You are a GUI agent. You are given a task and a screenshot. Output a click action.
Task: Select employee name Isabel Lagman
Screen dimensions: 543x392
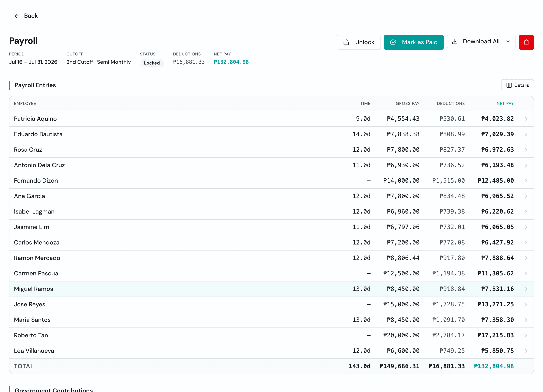34,212
